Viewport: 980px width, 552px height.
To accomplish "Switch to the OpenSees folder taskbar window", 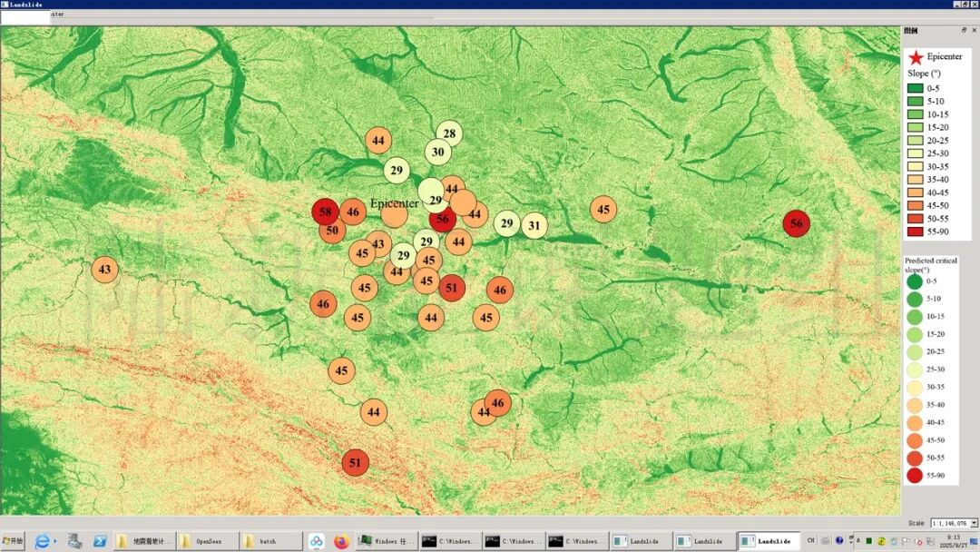I will 208,541.
